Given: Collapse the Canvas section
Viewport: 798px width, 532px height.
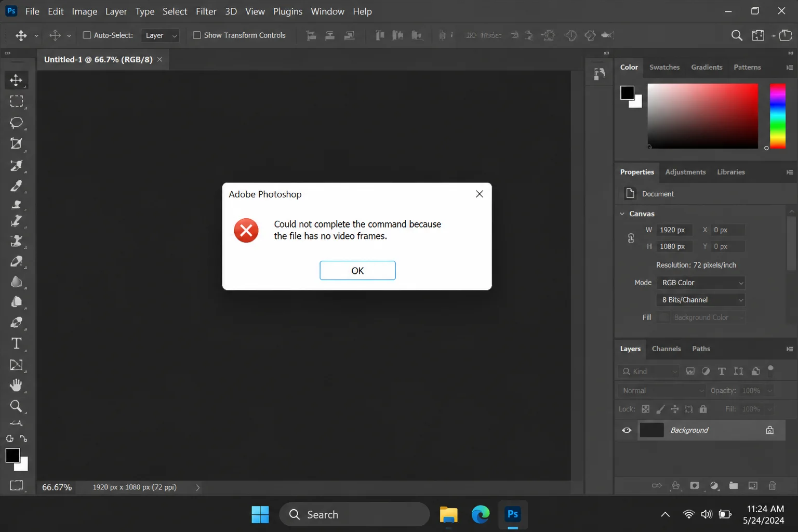Looking at the screenshot, I should (622, 214).
